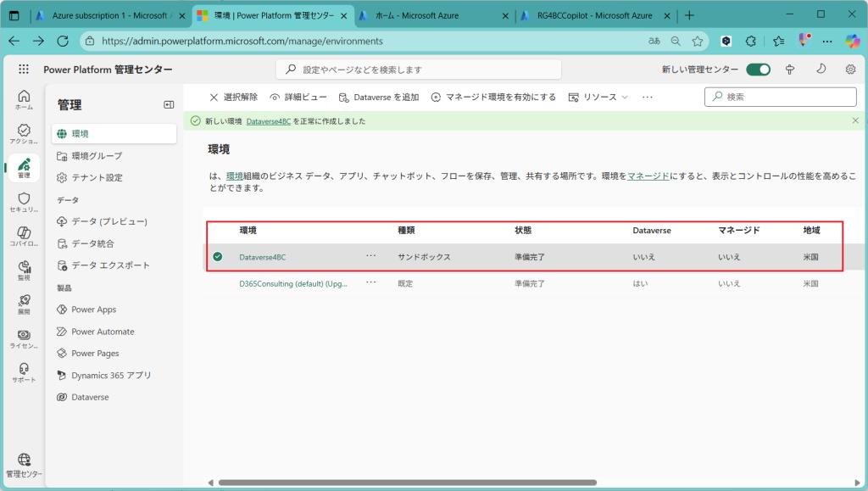Image resolution: width=868 pixels, height=491 pixels.
Task: Open the tab actions menu icon
Action: pyautogui.click(x=14, y=15)
